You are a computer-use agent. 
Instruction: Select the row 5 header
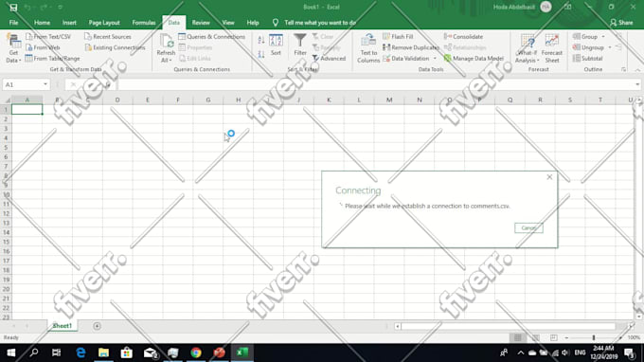[6, 148]
